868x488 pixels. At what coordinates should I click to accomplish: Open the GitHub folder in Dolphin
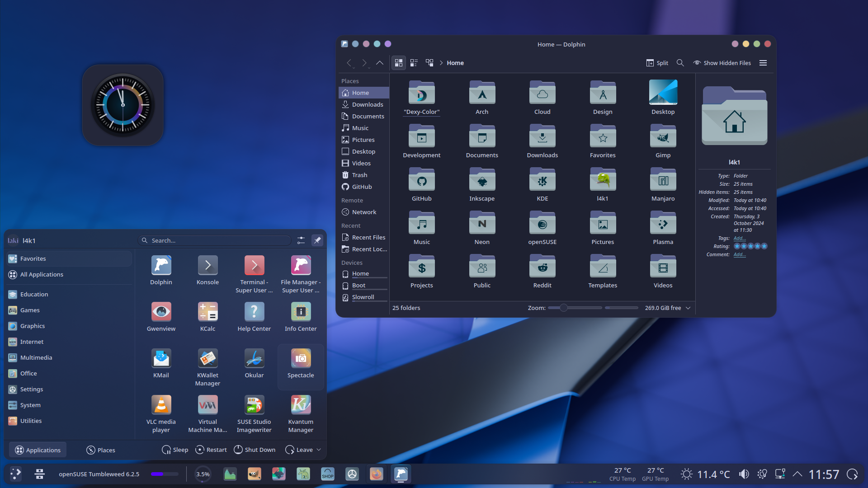point(421,185)
